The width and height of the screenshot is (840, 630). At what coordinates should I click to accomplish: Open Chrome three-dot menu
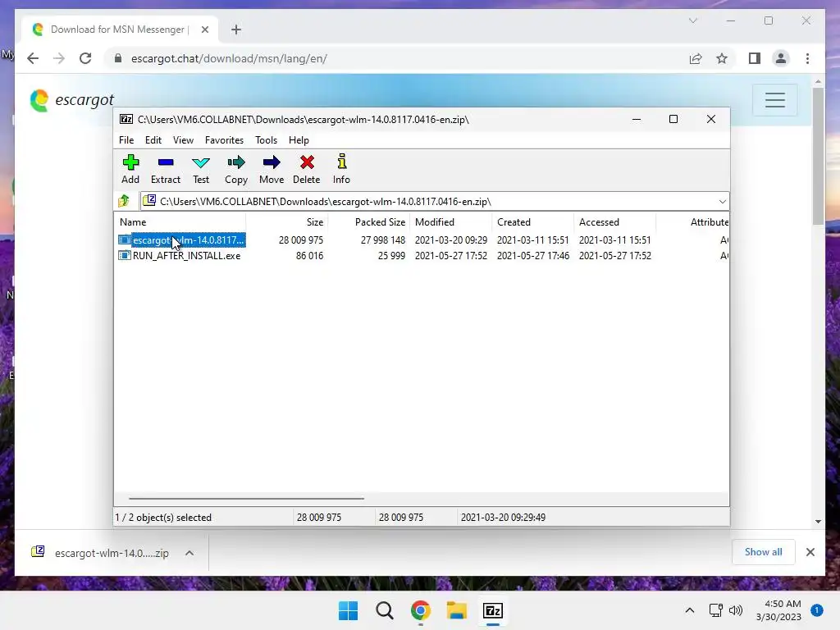tap(807, 58)
